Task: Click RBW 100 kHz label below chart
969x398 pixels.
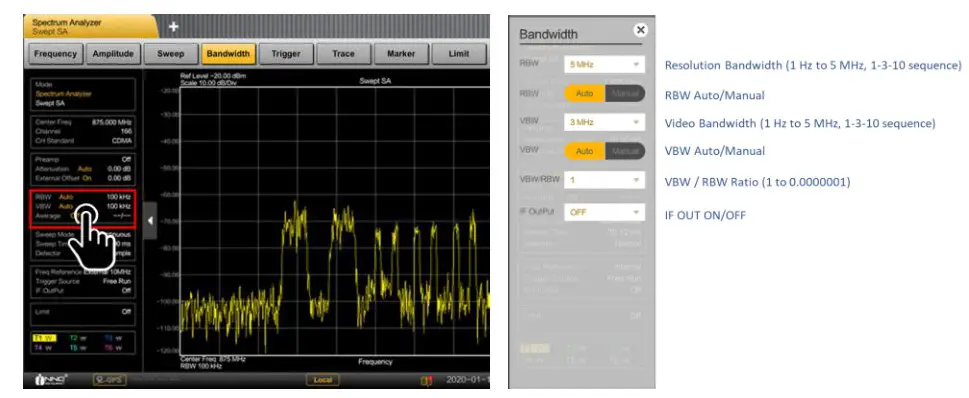Action: point(201,365)
